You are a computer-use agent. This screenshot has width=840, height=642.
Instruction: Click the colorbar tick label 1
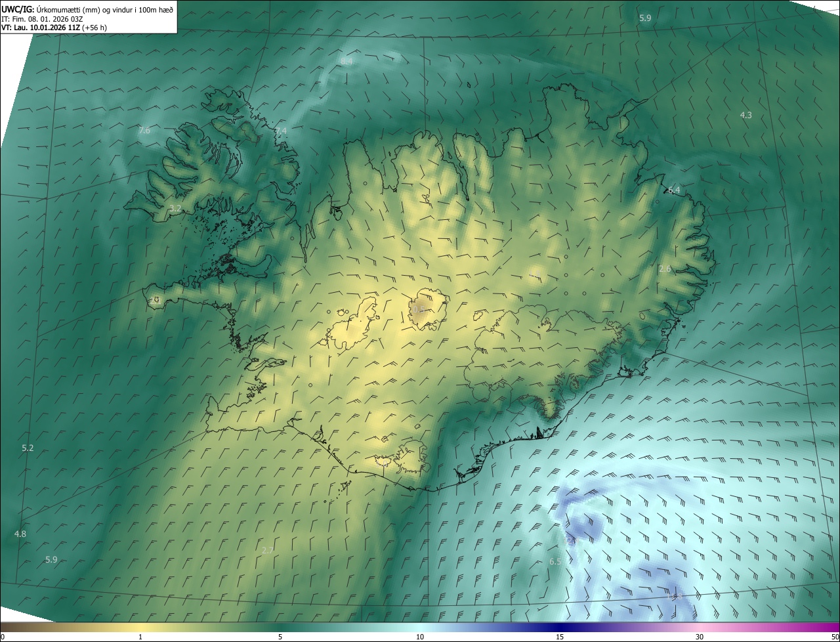[x=140, y=637]
